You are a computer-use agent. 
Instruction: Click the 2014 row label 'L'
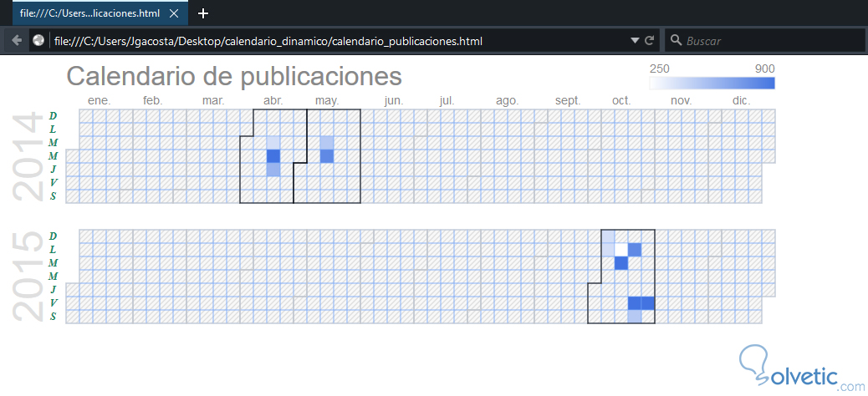pyautogui.click(x=54, y=129)
